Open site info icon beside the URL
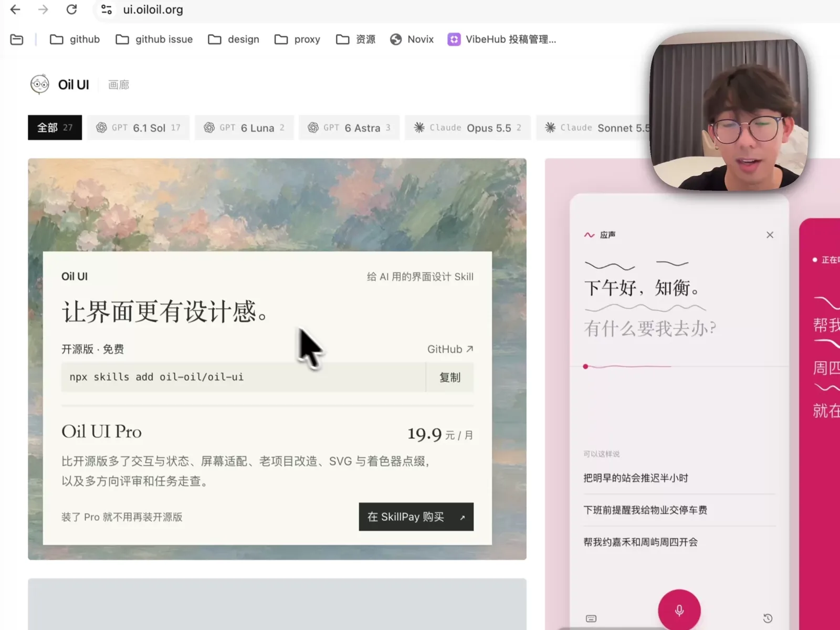 coord(107,9)
